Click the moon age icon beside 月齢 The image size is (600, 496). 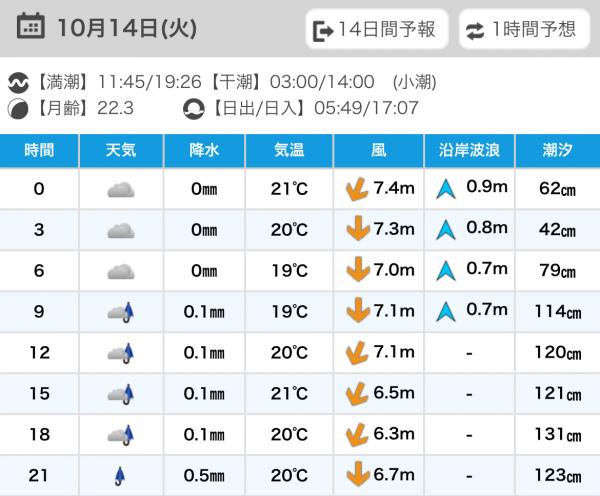pos(20,107)
